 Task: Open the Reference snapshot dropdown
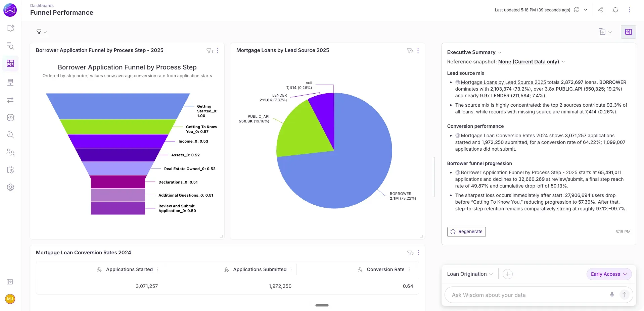pyautogui.click(x=532, y=62)
